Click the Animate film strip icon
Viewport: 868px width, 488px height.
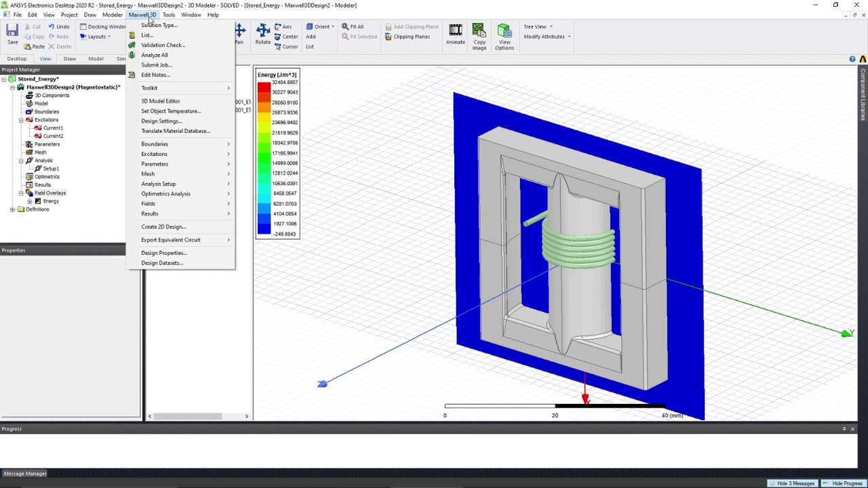(x=456, y=30)
